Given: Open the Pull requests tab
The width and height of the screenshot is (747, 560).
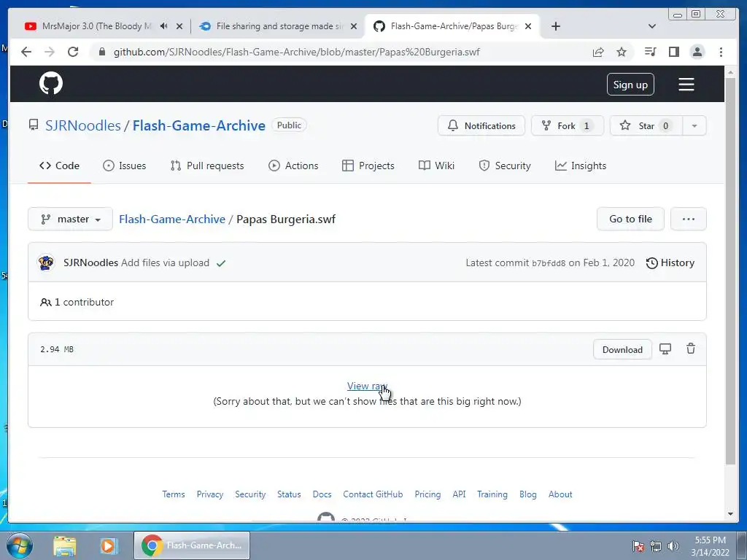Looking at the screenshot, I should point(206,166).
